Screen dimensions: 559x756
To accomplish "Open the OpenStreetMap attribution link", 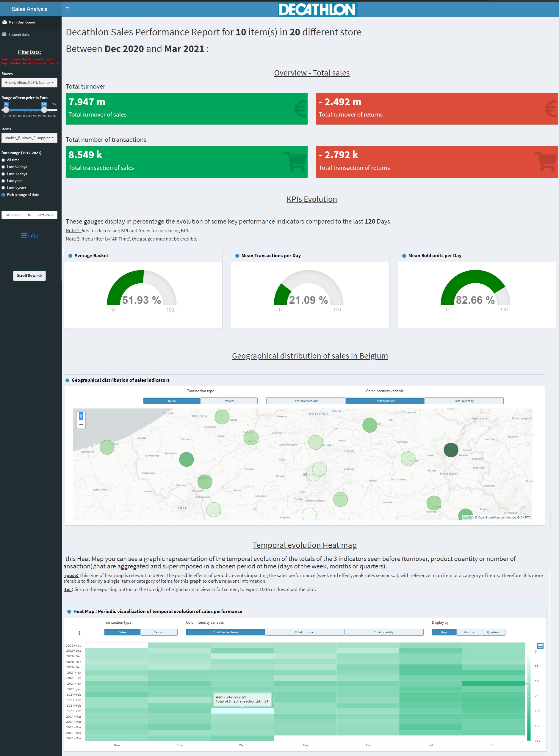I will pyautogui.click(x=488, y=518).
